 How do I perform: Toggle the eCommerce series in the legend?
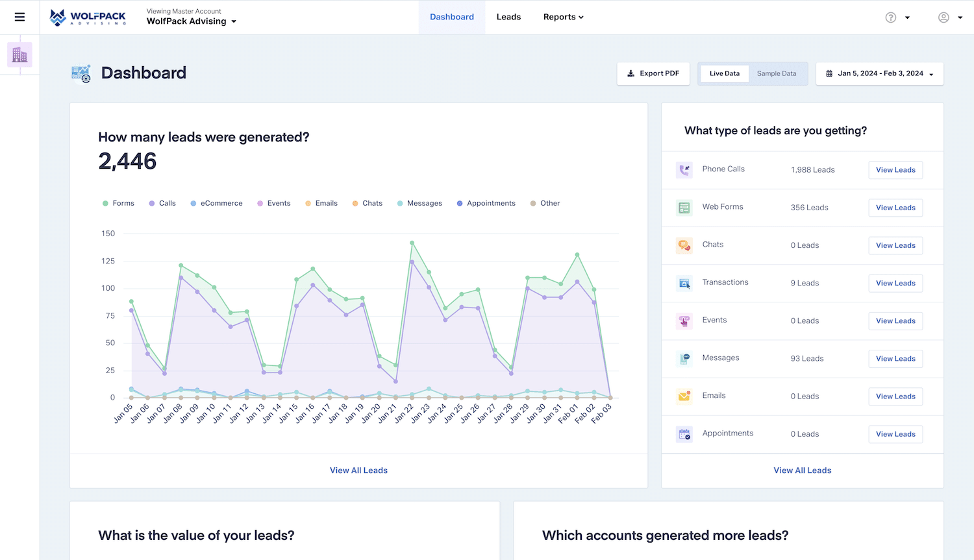click(x=216, y=203)
